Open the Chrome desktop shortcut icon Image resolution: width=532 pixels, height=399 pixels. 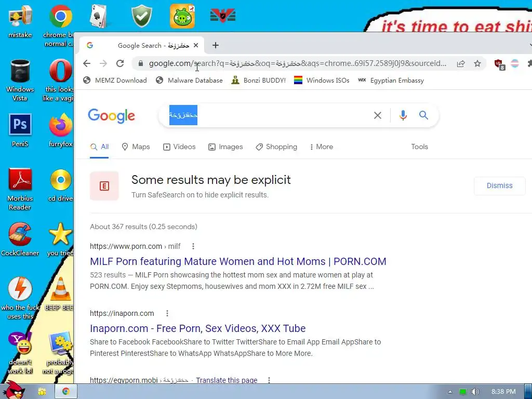[60, 16]
